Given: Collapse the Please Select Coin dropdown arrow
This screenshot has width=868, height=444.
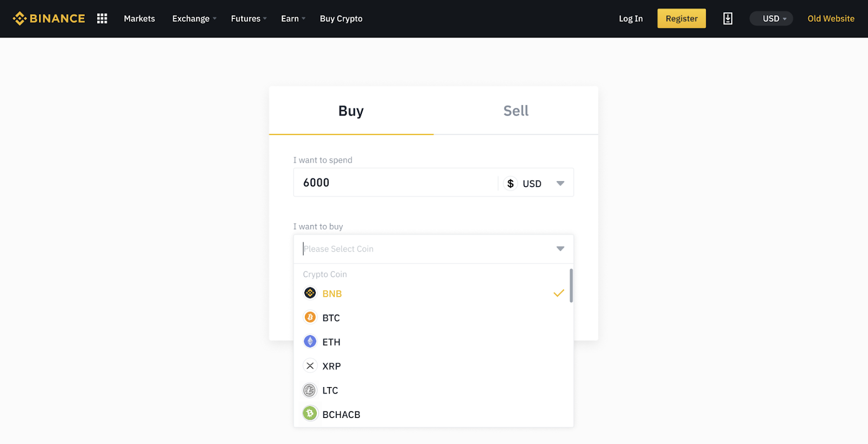Looking at the screenshot, I should (x=560, y=249).
